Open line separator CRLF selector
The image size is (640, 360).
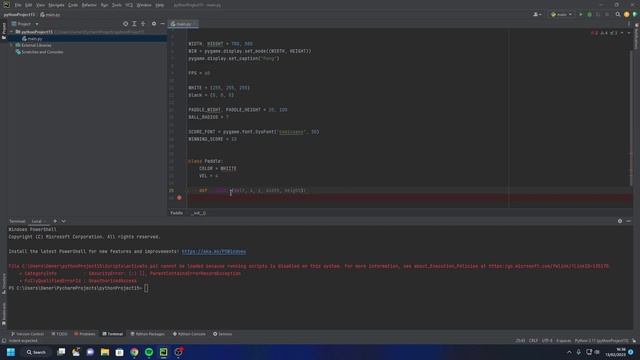(x=533, y=340)
